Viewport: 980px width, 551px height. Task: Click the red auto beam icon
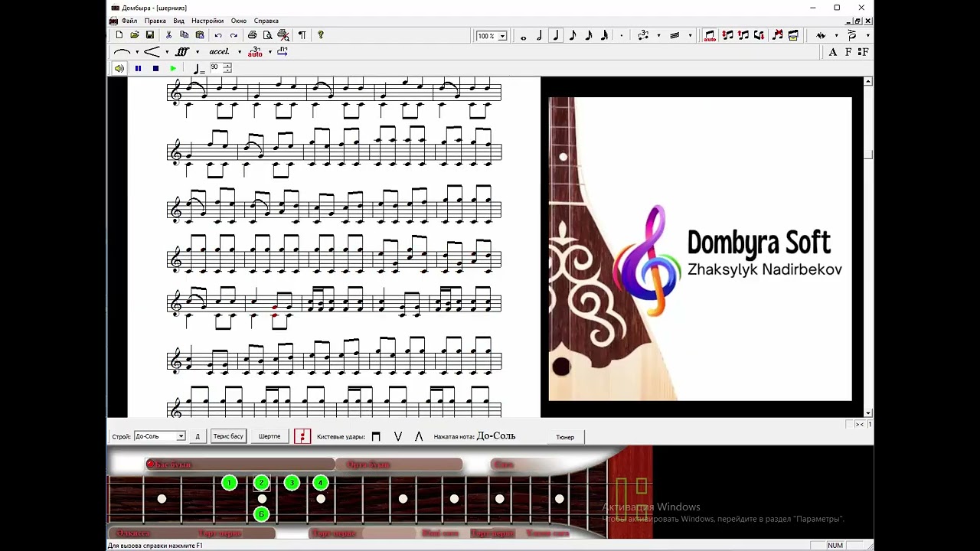(x=710, y=36)
